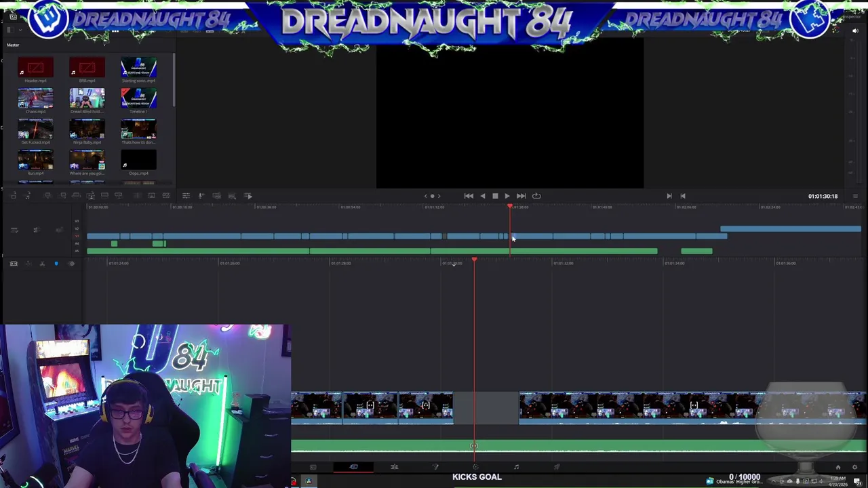Switch to the Edit page
Image resolution: width=868 pixels, height=488 pixels.
point(395,466)
